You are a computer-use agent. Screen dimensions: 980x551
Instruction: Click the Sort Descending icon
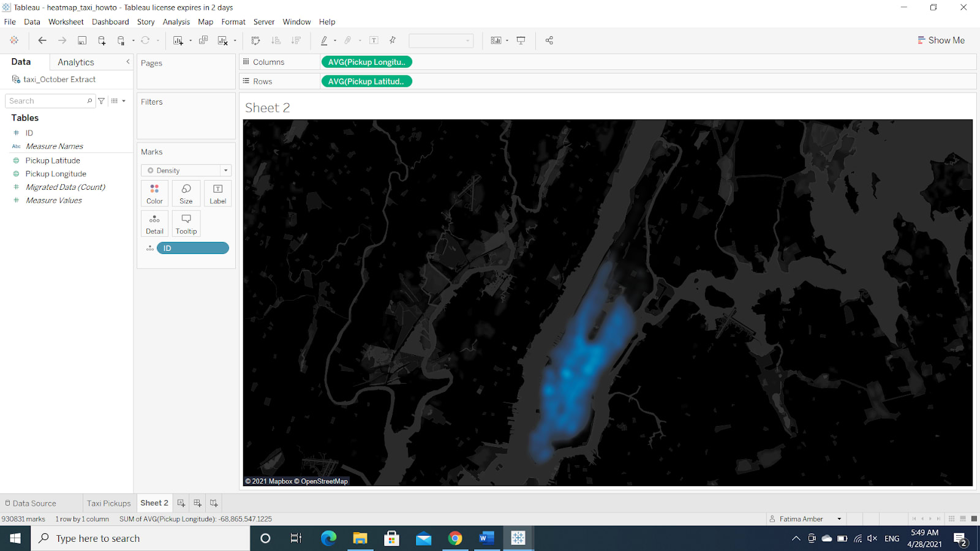pos(296,40)
